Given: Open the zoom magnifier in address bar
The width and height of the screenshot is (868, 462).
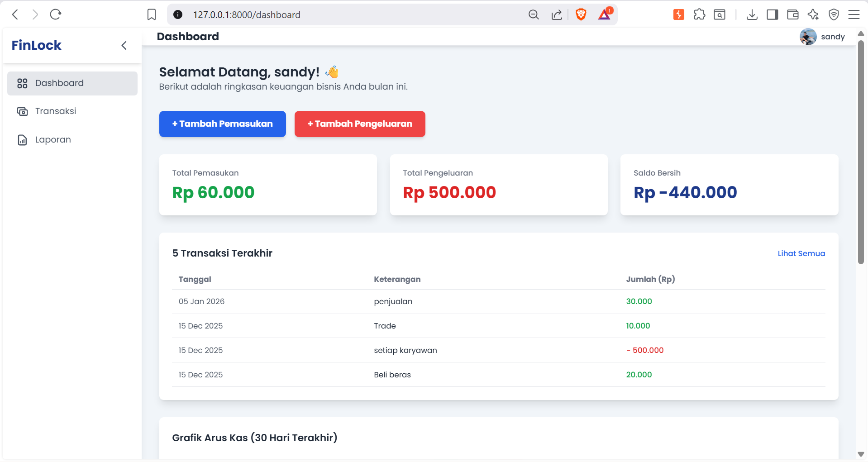Looking at the screenshot, I should pyautogui.click(x=534, y=14).
